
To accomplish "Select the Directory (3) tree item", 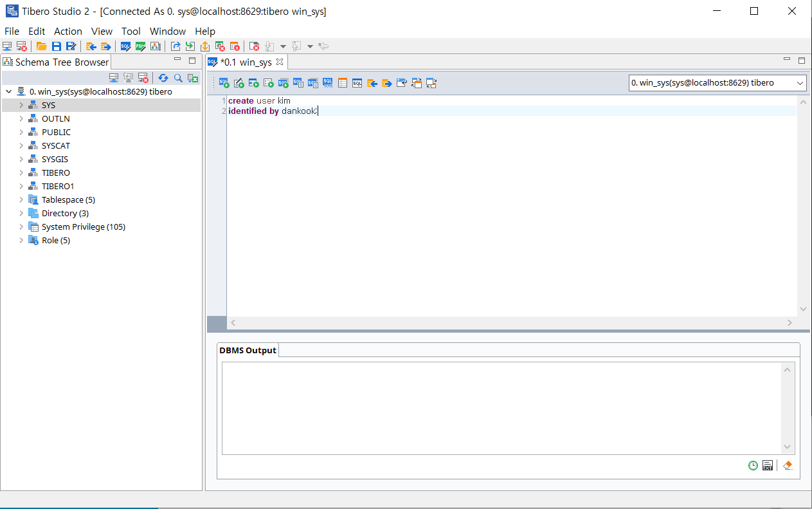I will (x=65, y=213).
